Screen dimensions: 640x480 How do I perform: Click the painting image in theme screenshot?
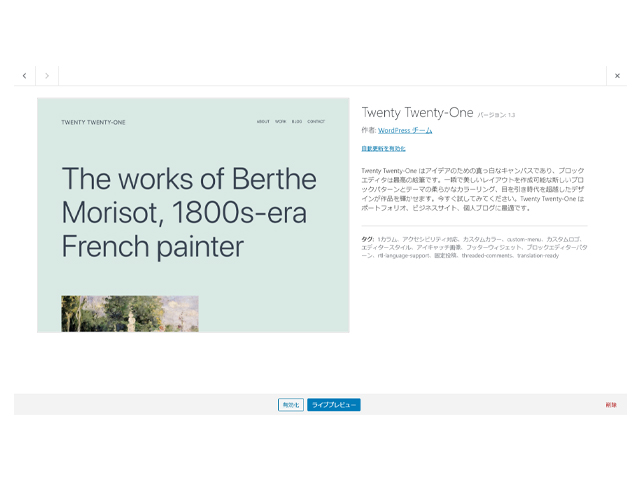(x=130, y=313)
